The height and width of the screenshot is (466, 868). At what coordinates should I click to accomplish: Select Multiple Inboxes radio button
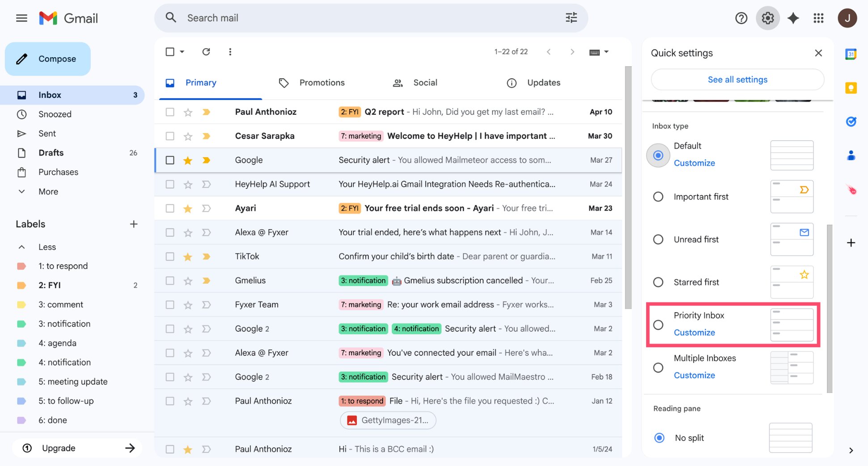[x=658, y=368]
